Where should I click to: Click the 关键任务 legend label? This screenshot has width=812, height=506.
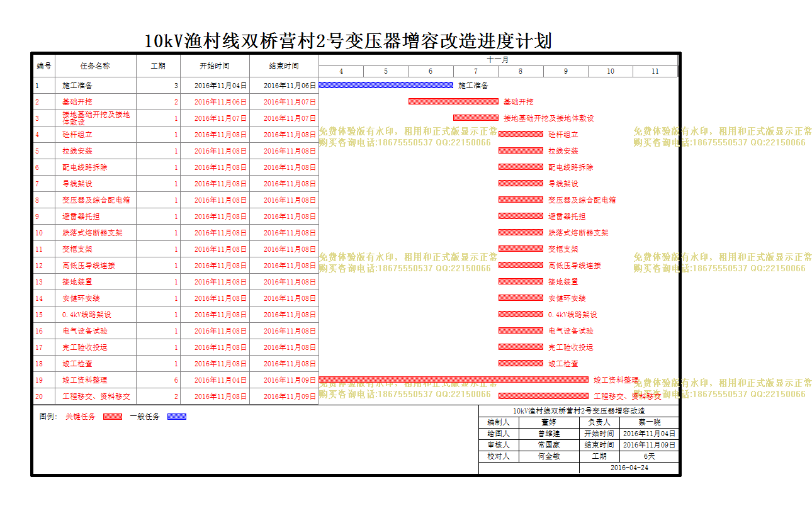pos(81,417)
